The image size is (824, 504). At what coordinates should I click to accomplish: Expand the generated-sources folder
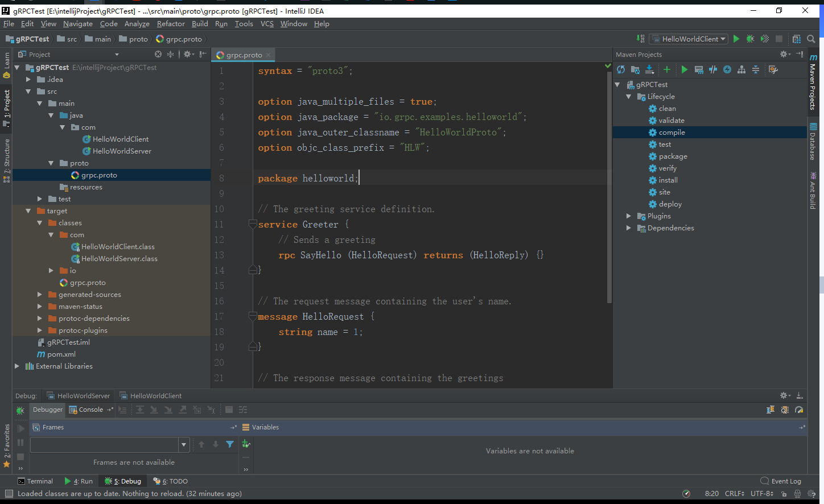point(39,294)
